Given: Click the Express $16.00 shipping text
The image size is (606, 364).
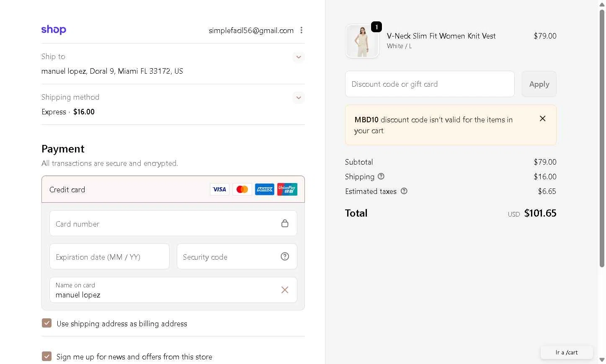Looking at the screenshot, I should [x=68, y=112].
